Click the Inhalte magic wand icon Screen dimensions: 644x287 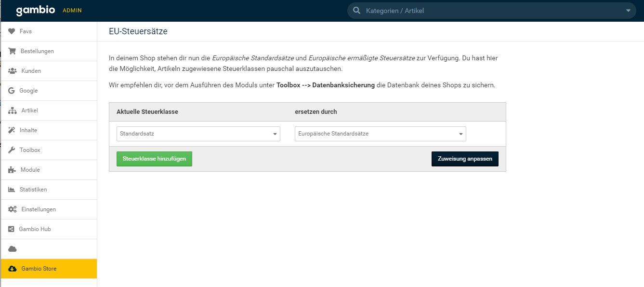12,130
